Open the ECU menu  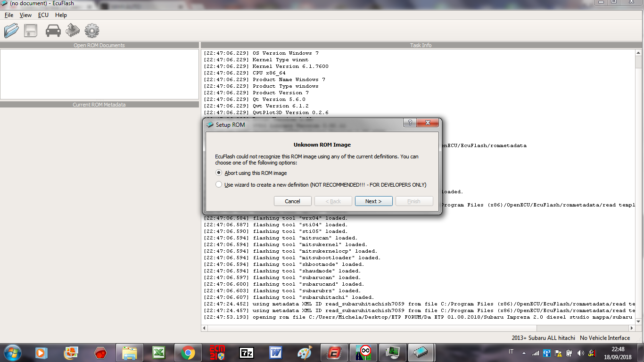(x=43, y=15)
